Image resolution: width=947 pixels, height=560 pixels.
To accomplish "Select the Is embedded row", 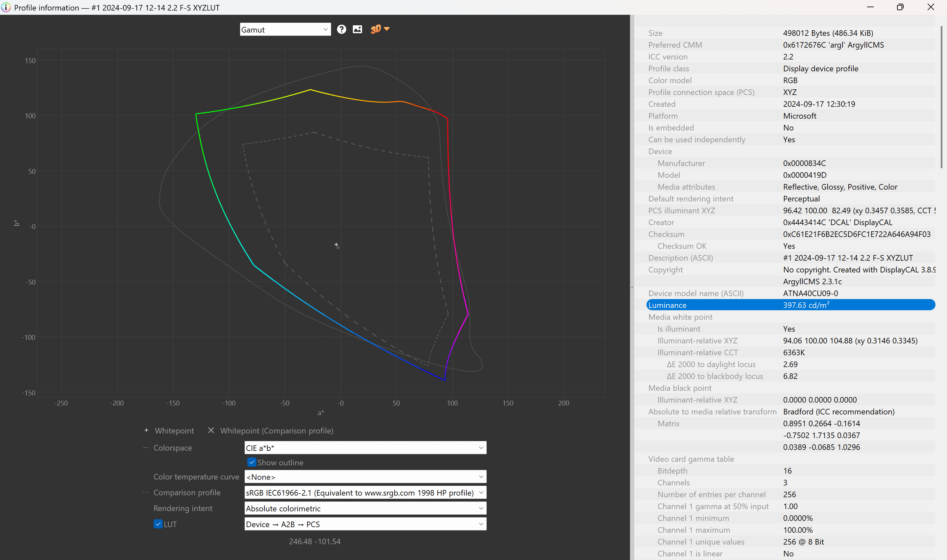I will pyautogui.click(x=791, y=128).
